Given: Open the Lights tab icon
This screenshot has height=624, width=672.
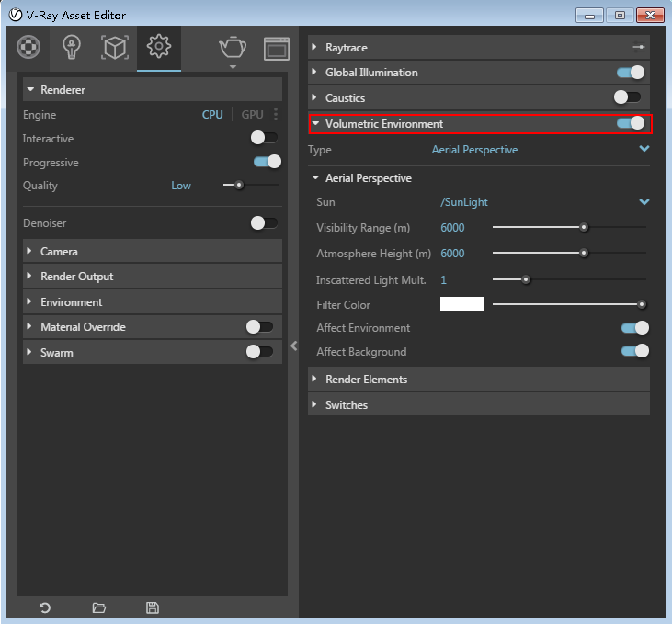Looking at the screenshot, I should pyautogui.click(x=71, y=48).
